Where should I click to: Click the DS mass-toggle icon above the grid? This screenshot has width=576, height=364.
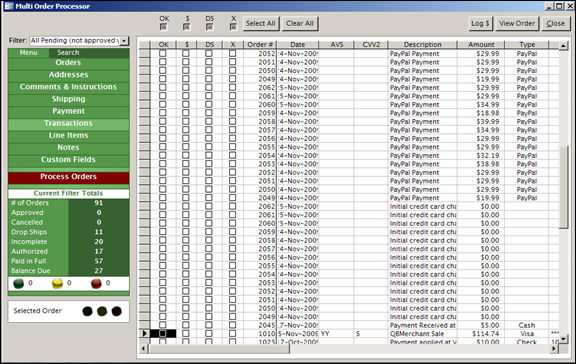click(x=209, y=27)
